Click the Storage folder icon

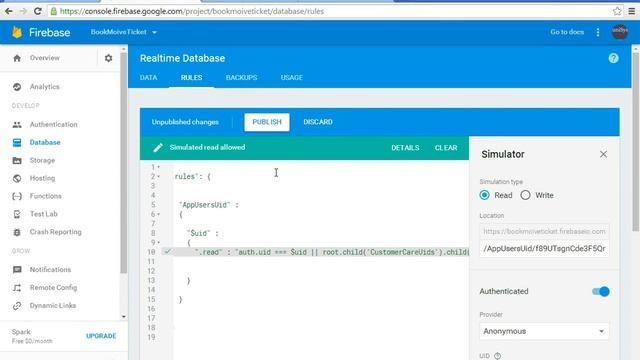(17, 160)
